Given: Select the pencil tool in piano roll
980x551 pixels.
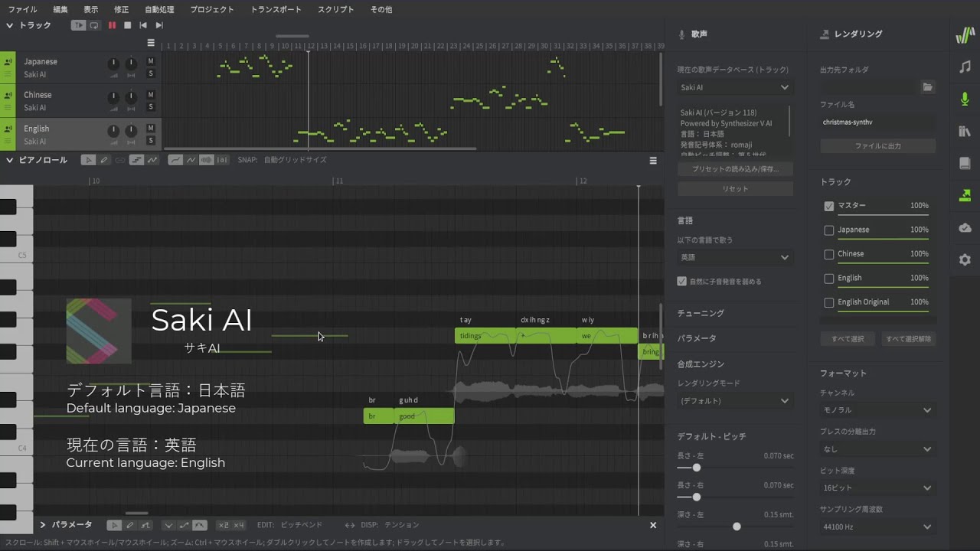Looking at the screenshot, I should tap(104, 160).
